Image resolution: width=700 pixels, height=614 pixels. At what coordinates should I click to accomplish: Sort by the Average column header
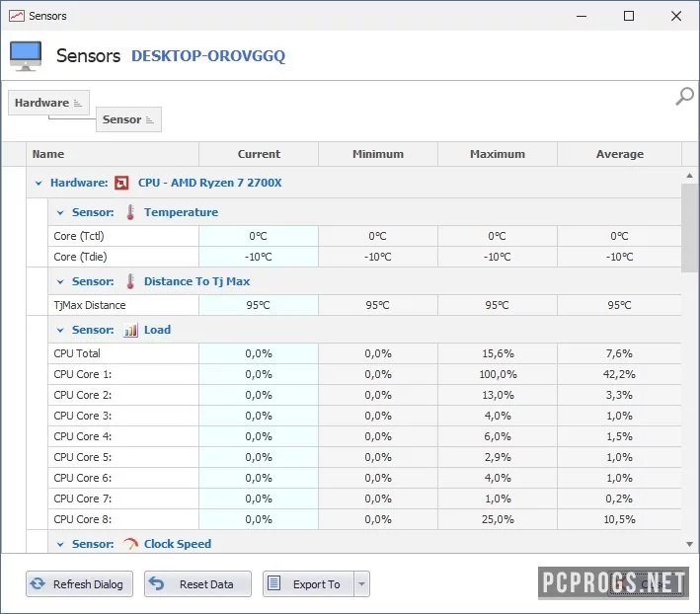620,154
